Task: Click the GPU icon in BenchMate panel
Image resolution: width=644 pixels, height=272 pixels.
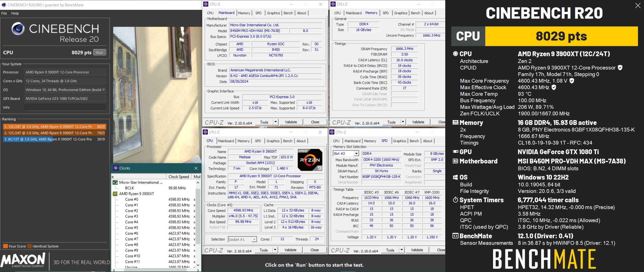Action: [455, 152]
